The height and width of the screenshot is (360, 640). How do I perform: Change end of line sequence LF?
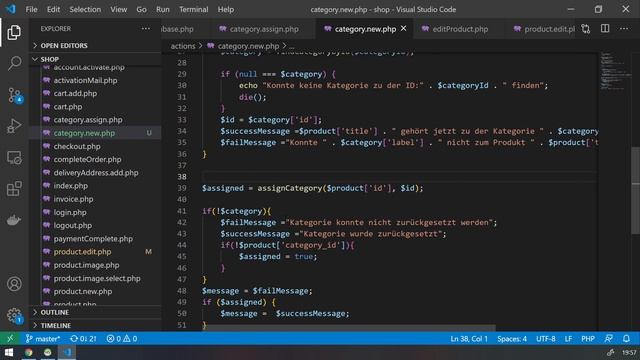click(568, 339)
